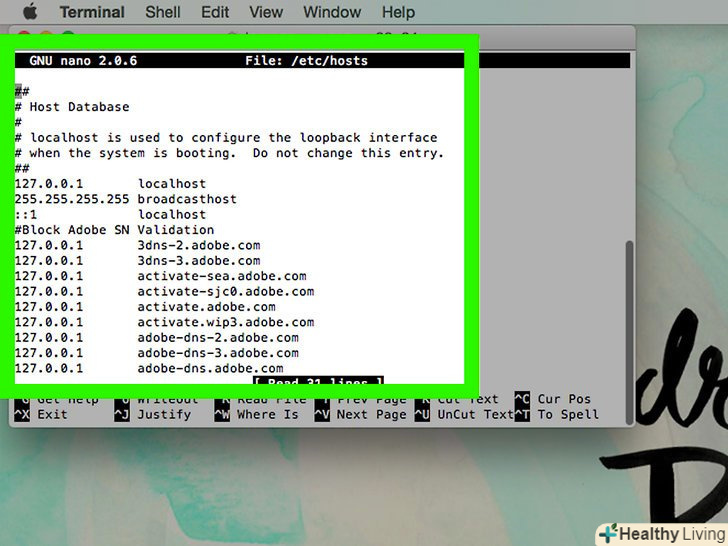Click the Terminal window vertical scrollbar
728x546 pixels.
click(x=629, y=332)
